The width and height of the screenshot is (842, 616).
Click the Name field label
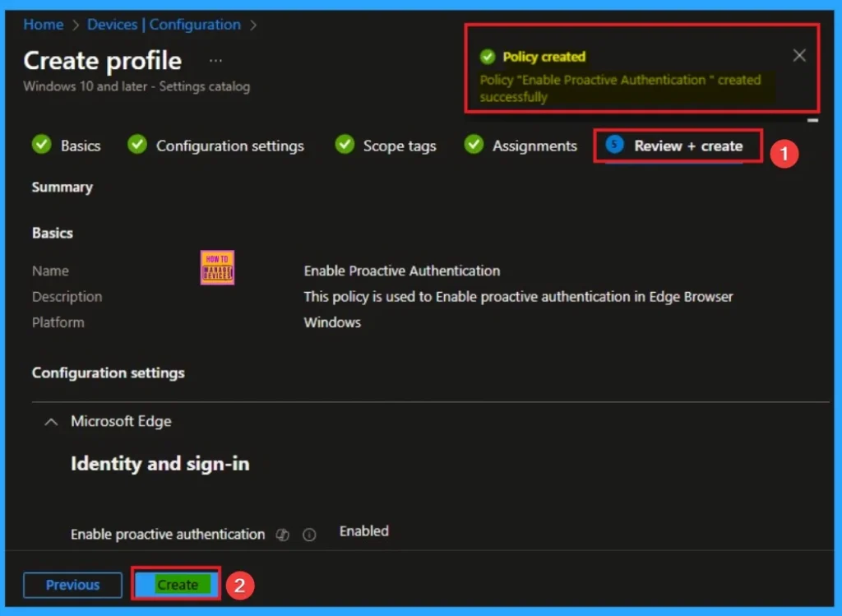[x=50, y=271]
